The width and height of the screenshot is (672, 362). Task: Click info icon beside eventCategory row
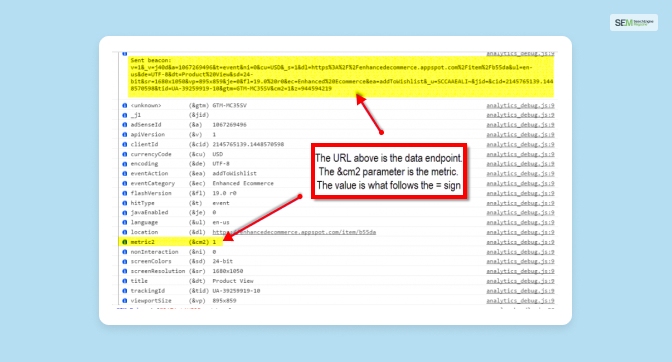click(125, 183)
